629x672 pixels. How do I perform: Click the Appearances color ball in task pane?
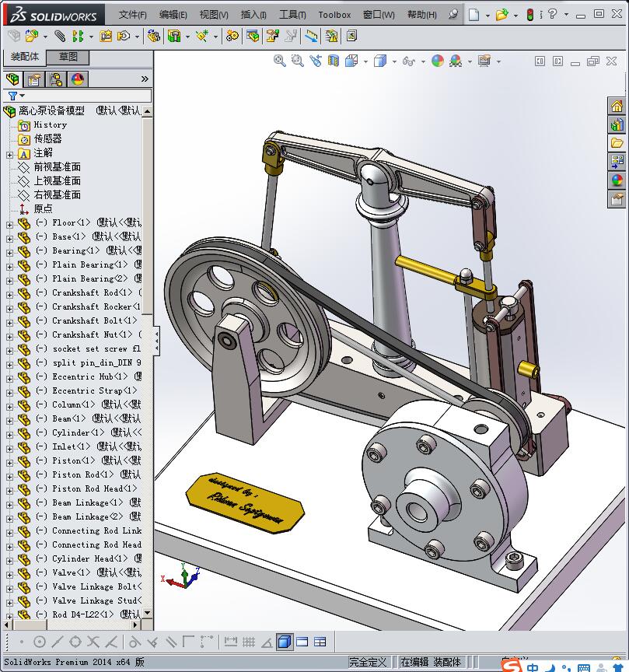617,180
